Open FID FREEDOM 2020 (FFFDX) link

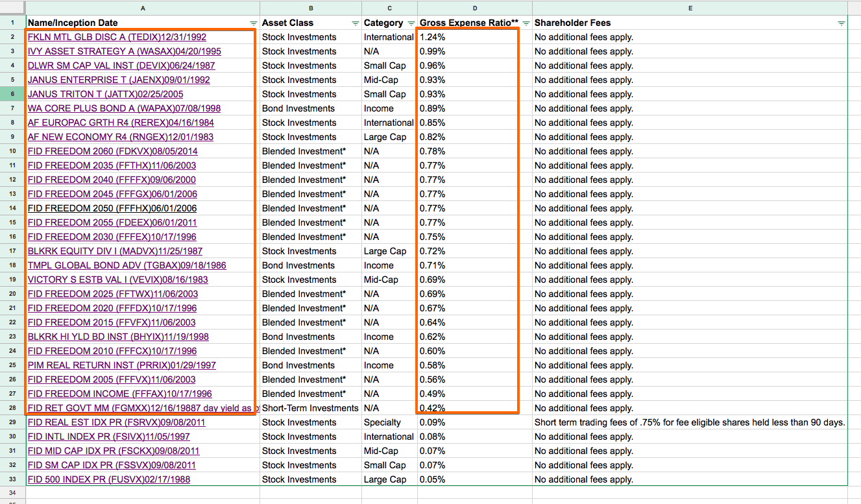point(112,308)
